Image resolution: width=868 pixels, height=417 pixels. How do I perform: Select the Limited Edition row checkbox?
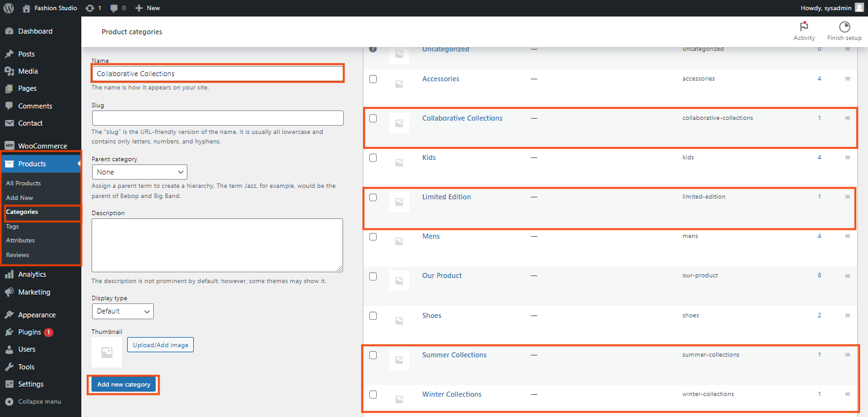[373, 197]
